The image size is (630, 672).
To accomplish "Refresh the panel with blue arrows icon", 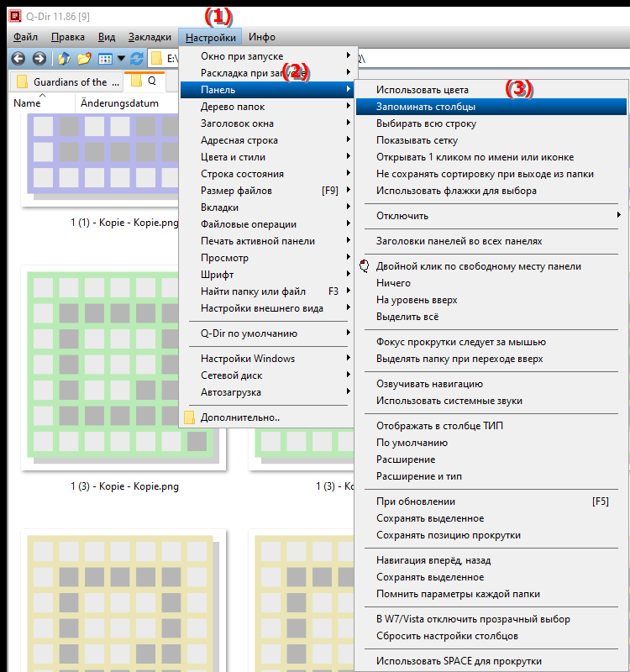I will pyautogui.click(x=137, y=58).
